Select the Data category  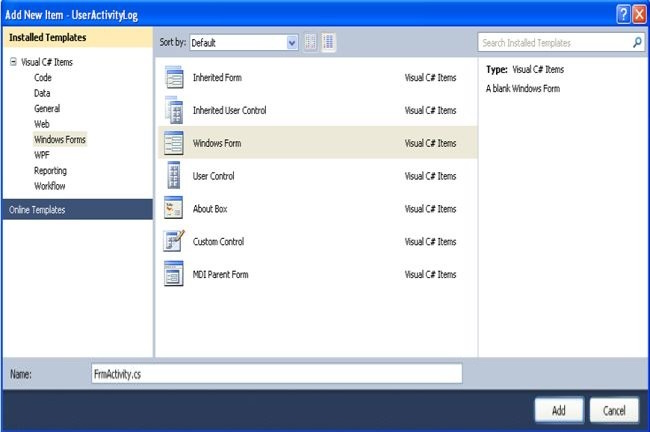(x=42, y=93)
